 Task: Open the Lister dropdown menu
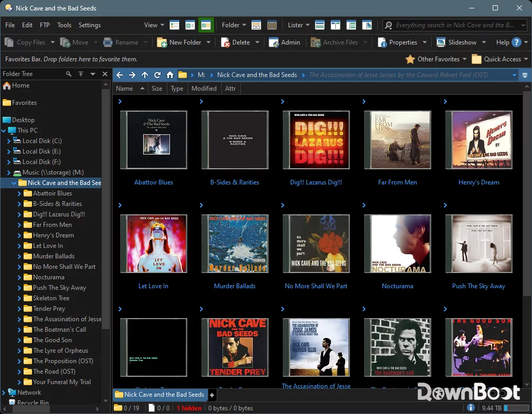[x=299, y=25]
